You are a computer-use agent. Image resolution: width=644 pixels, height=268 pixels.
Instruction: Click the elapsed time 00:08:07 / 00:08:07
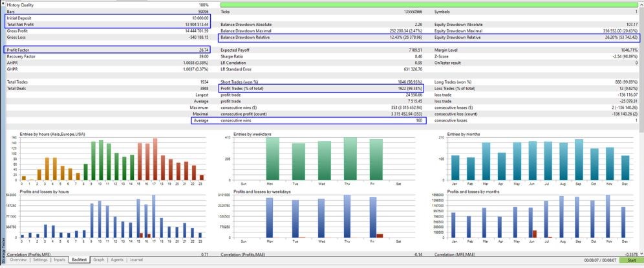(x=600, y=260)
